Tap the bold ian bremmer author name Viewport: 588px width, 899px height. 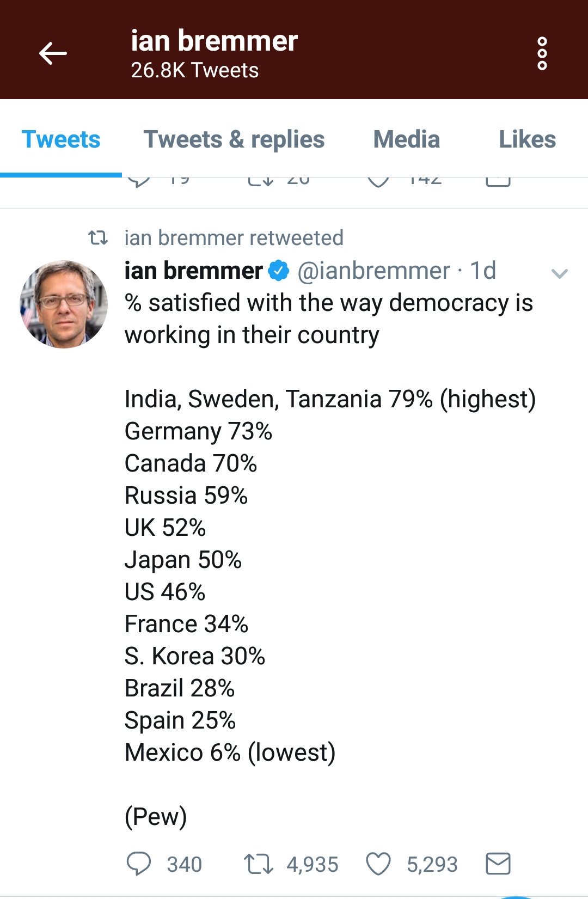(193, 271)
